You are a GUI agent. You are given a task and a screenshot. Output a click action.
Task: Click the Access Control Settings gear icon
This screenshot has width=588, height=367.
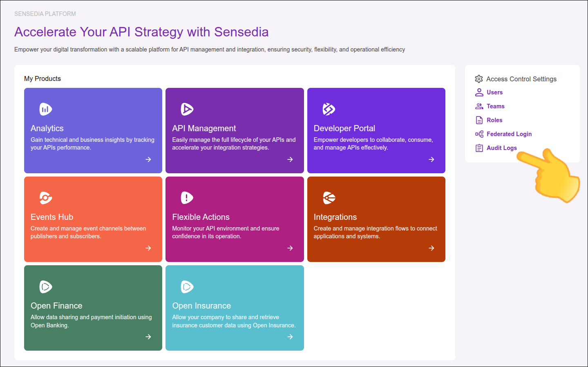(x=479, y=79)
